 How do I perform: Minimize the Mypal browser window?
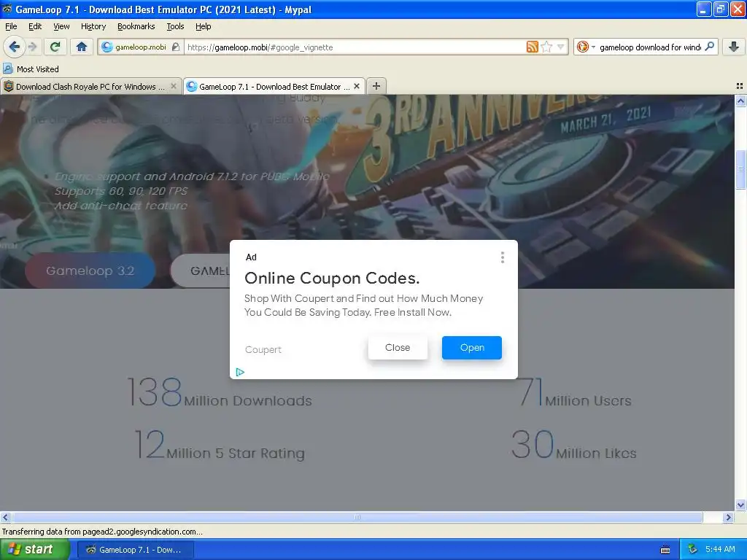pyautogui.click(x=704, y=9)
